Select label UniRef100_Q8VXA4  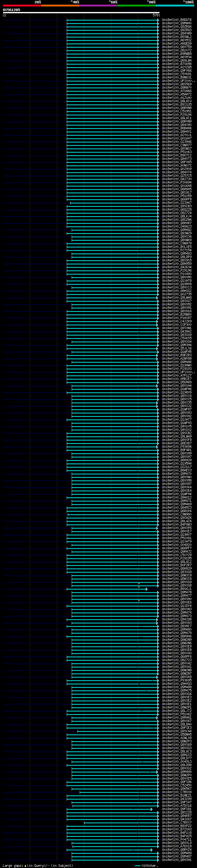176,386
